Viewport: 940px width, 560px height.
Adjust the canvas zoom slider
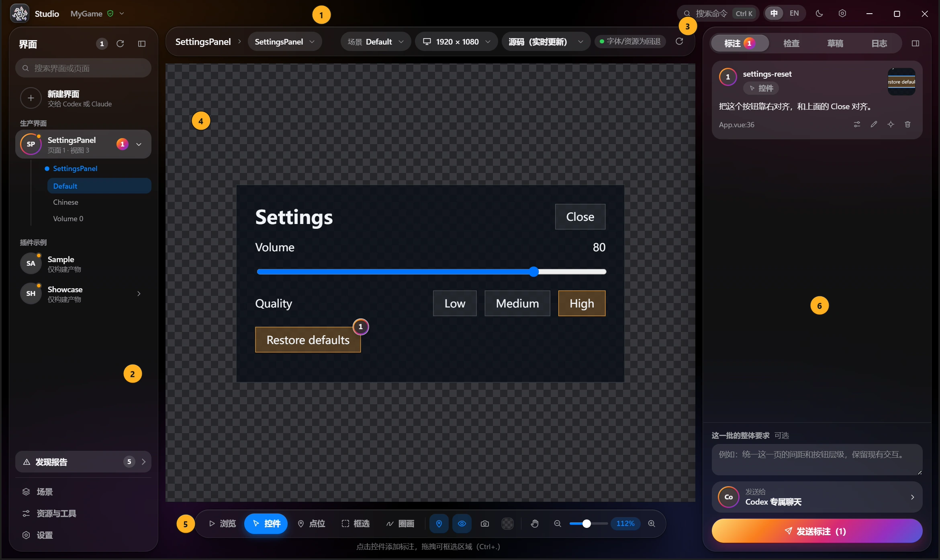click(x=589, y=523)
